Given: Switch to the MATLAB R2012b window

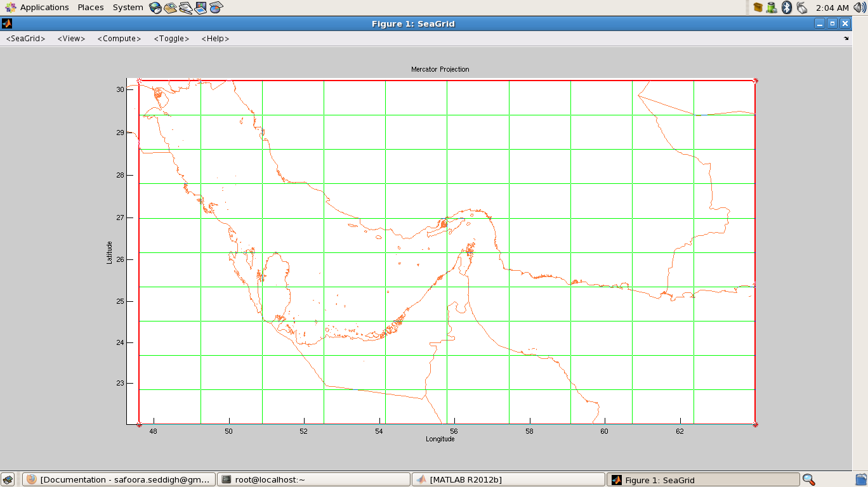Looking at the screenshot, I should [x=509, y=480].
